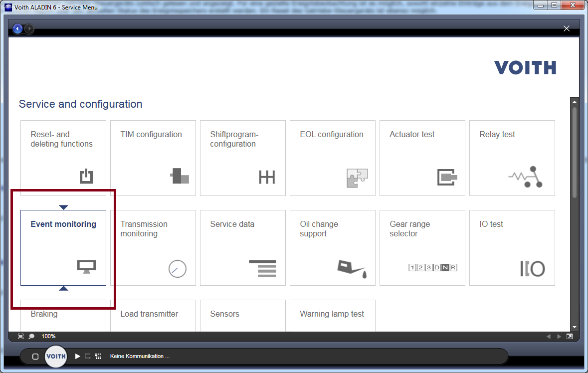Select the Warning lamp test tile
Viewport: 588px width, 373px height.
coord(333,315)
